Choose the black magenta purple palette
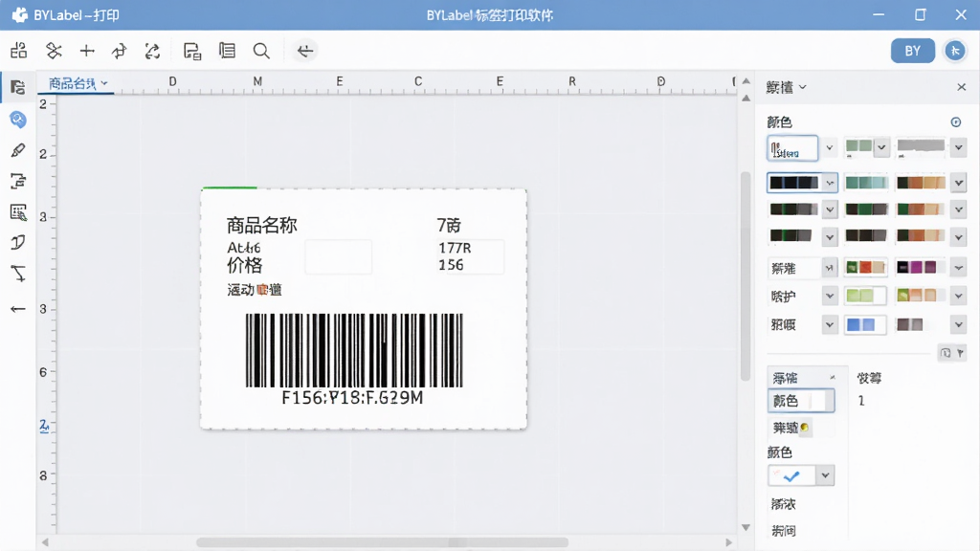The height and width of the screenshot is (551, 980). pyautogui.click(x=917, y=268)
